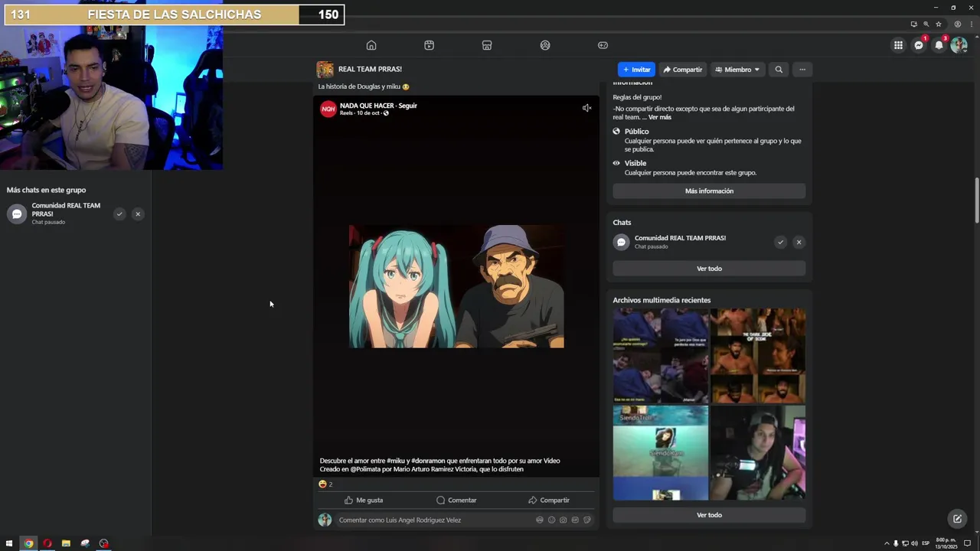The width and height of the screenshot is (980, 551).
Task: Open notifications bell with three alerts
Action: 939,45
